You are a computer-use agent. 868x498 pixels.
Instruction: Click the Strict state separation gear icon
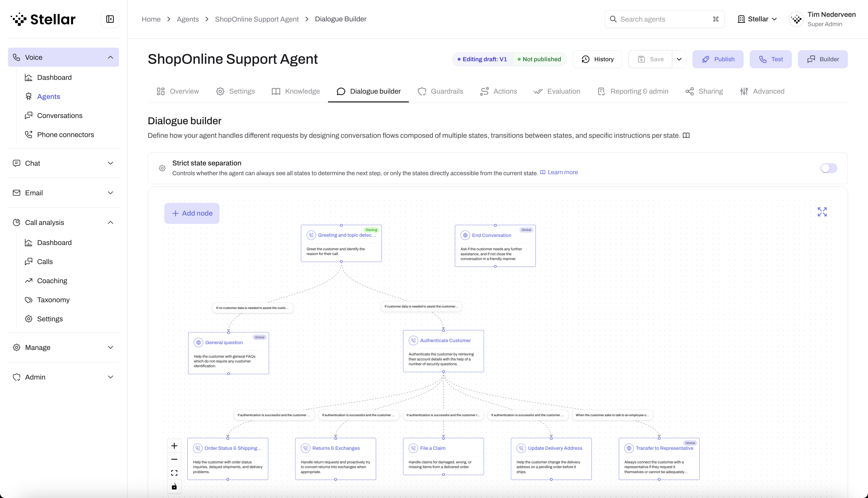coord(162,168)
